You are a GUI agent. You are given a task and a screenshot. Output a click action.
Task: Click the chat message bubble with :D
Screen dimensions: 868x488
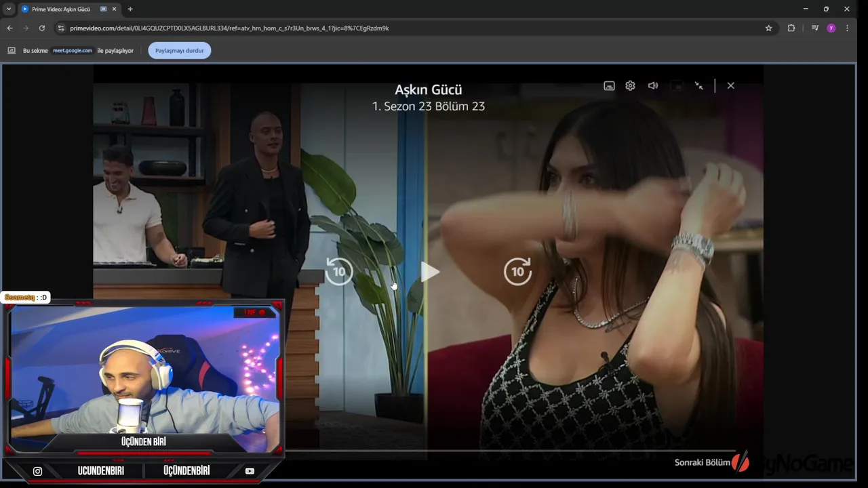click(26, 298)
